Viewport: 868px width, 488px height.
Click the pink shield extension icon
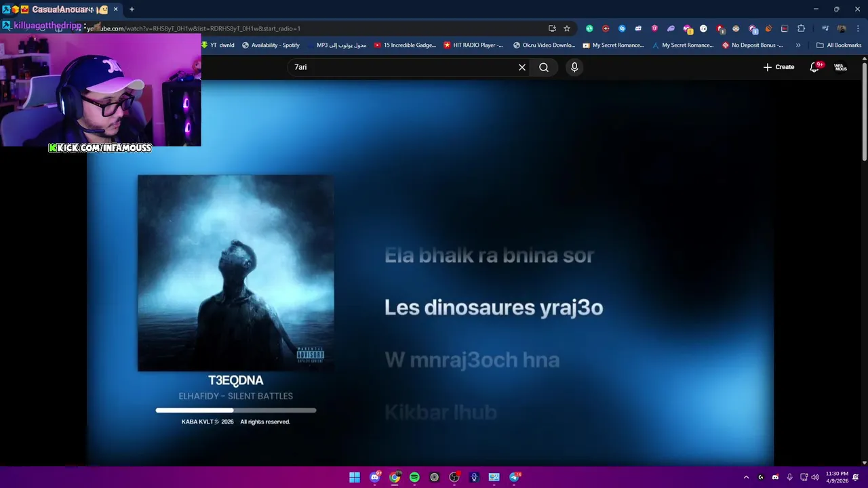point(654,28)
